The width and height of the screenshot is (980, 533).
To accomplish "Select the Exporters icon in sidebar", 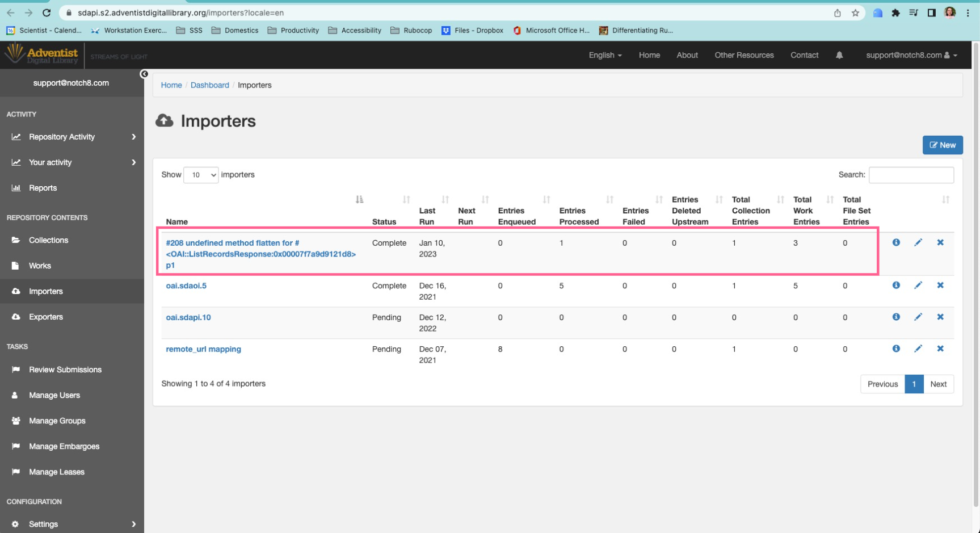I will (x=15, y=317).
